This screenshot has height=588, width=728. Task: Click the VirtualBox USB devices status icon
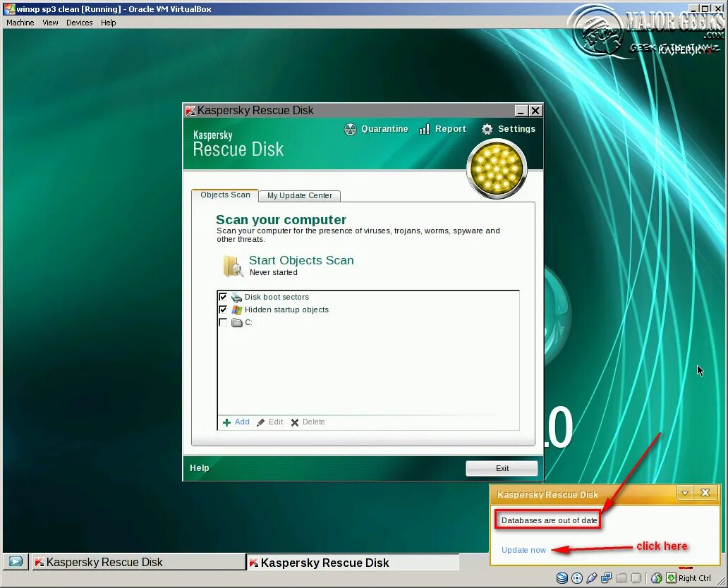click(591, 578)
